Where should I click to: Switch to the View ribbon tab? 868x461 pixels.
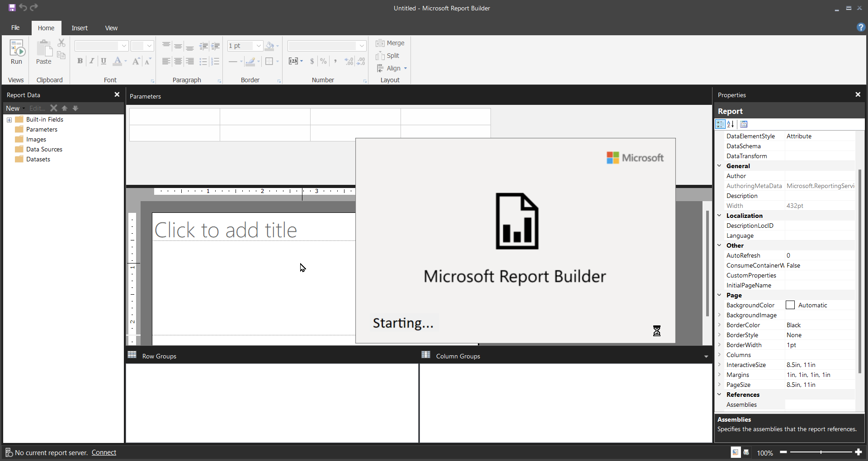pyautogui.click(x=111, y=28)
